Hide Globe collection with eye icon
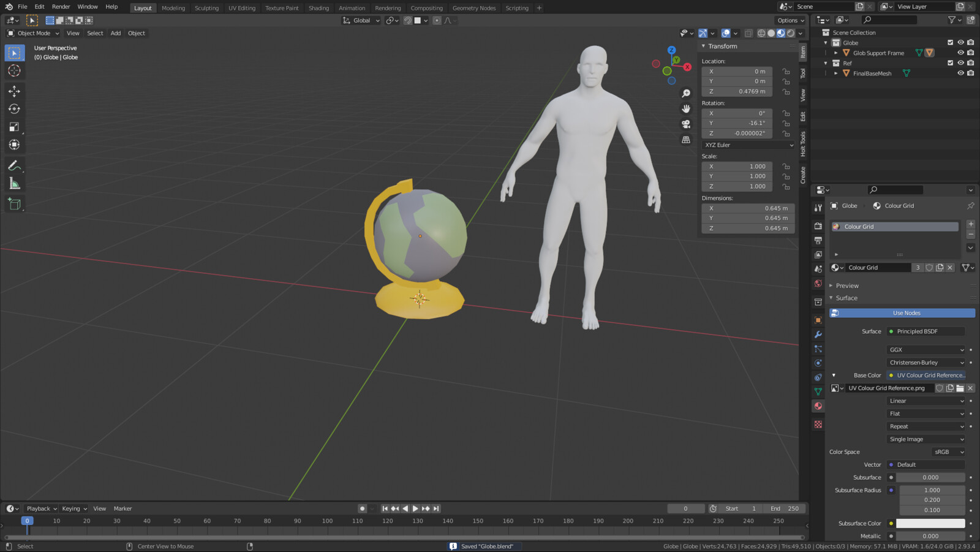 coord(960,43)
